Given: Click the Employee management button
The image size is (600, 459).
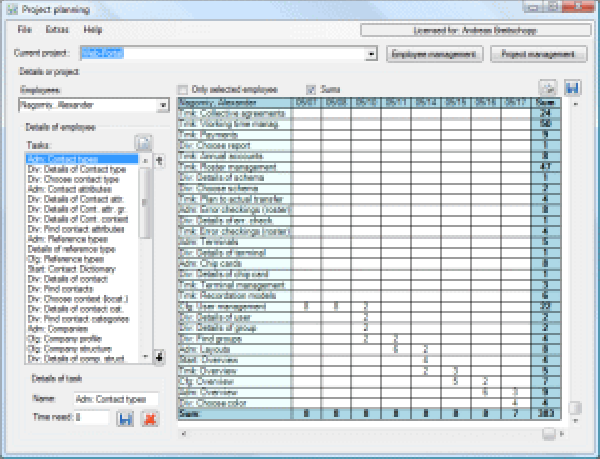Looking at the screenshot, I should [436, 53].
